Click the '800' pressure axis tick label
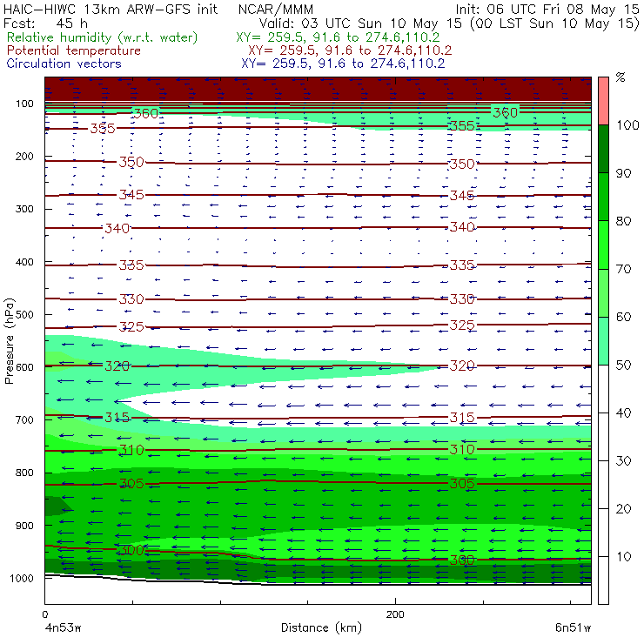Viewport: 644px width, 644px height. point(24,473)
